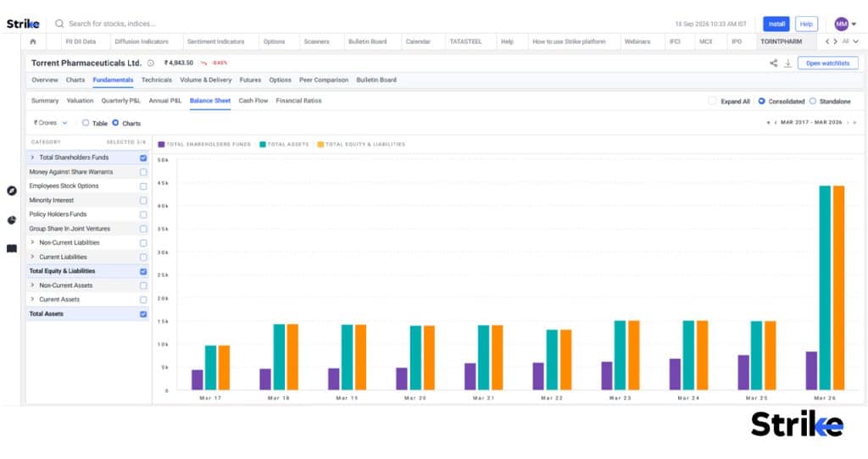
Task: Expand the Total Shareholders Funds row
Action: (32, 158)
